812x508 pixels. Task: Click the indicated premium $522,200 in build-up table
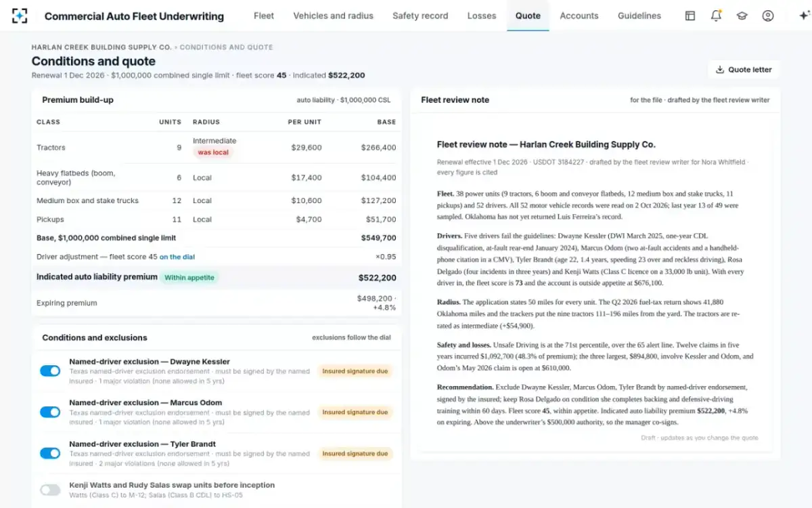point(378,278)
